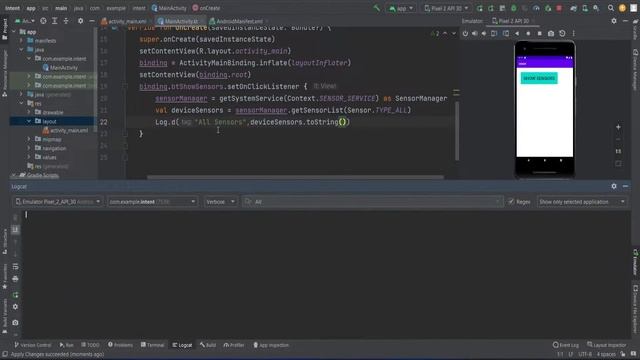Open Terminal tool window tab

point(152,345)
